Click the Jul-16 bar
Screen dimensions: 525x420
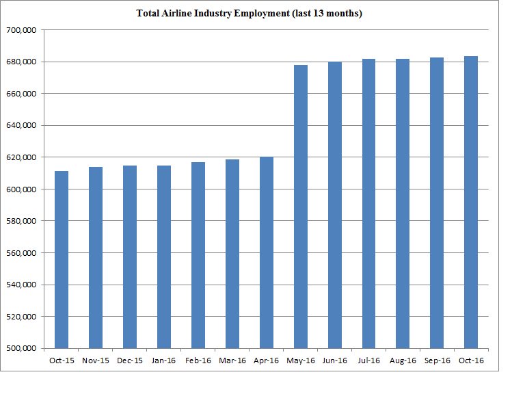[x=368, y=204]
